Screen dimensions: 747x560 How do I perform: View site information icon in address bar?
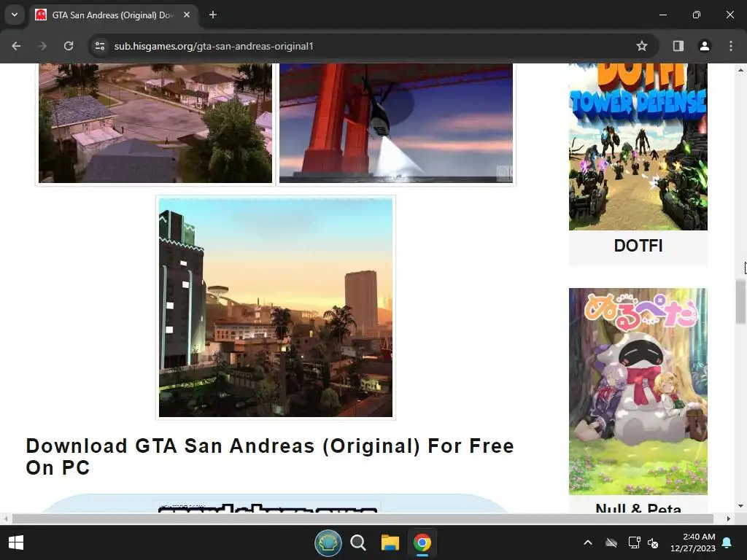100,46
